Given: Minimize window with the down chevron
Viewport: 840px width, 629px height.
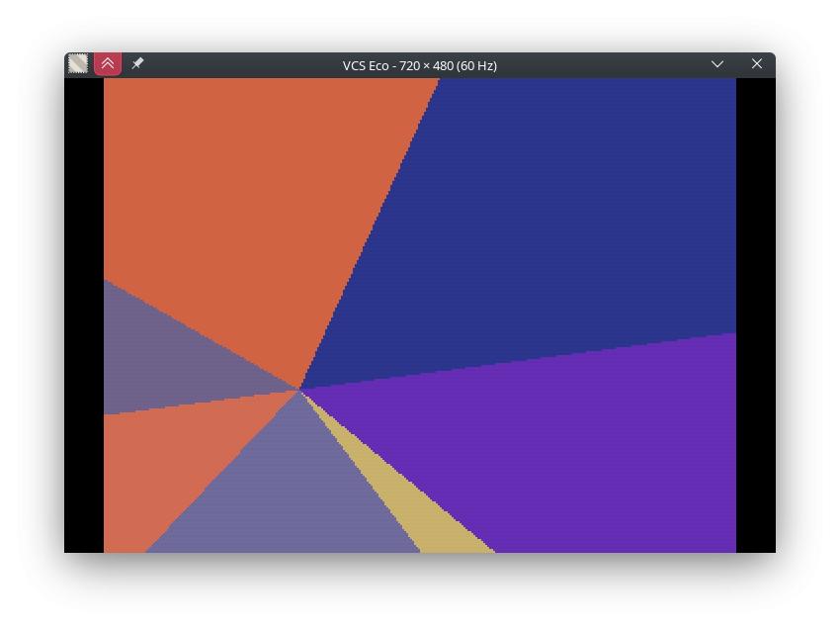Looking at the screenshot, I should point(717,64).
